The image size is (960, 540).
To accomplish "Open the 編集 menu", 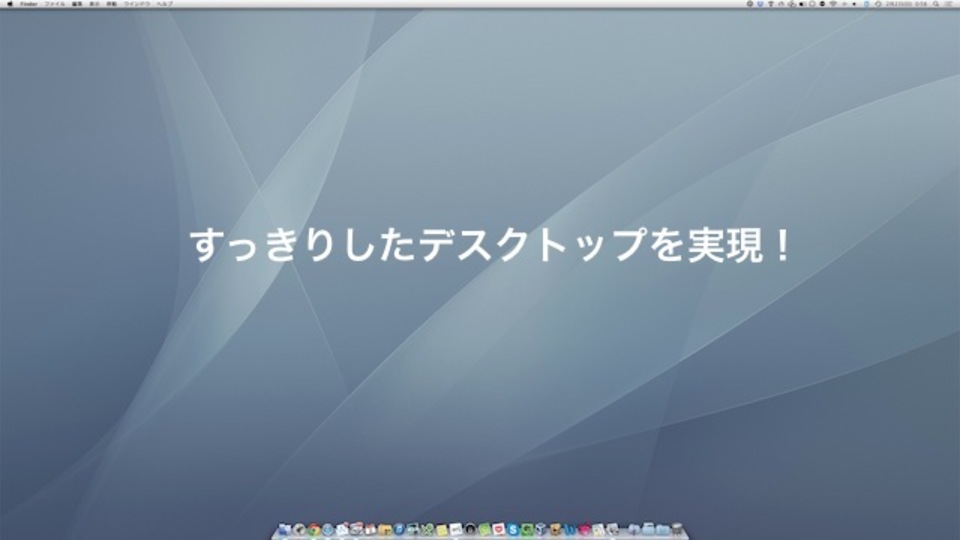I will [77, 4].
